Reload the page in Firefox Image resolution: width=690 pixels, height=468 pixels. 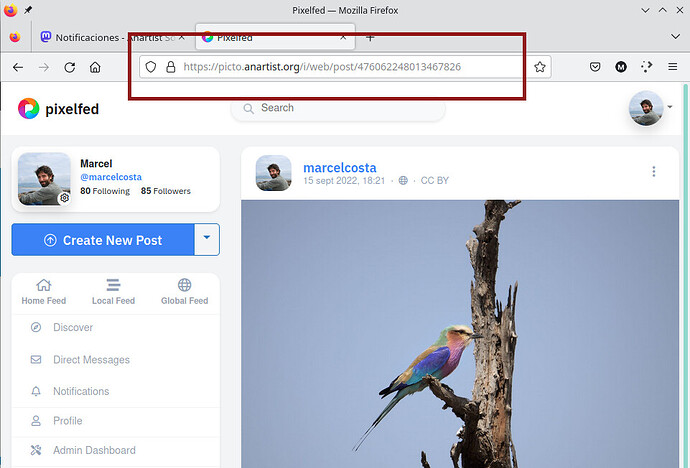tap(69, 67)
